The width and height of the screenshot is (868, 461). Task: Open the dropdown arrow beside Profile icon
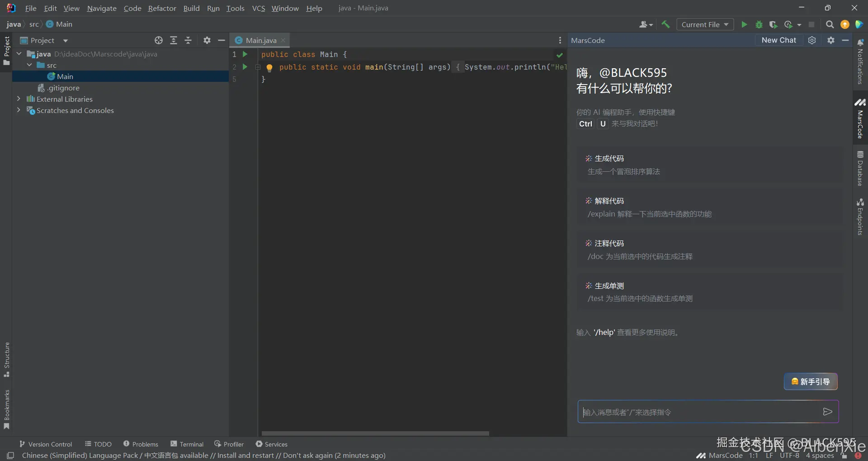point(799,25)
